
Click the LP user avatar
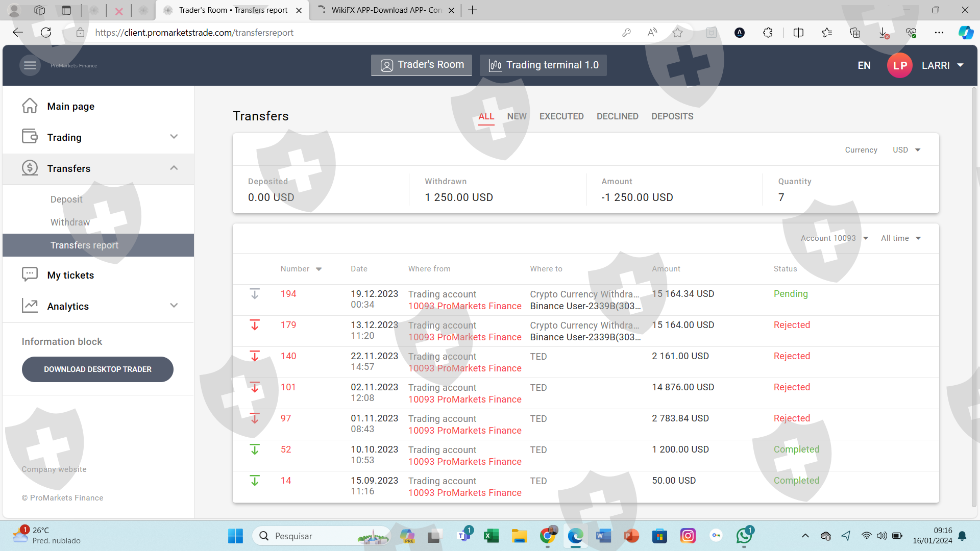pyautogui.click(x=899, y=65)
